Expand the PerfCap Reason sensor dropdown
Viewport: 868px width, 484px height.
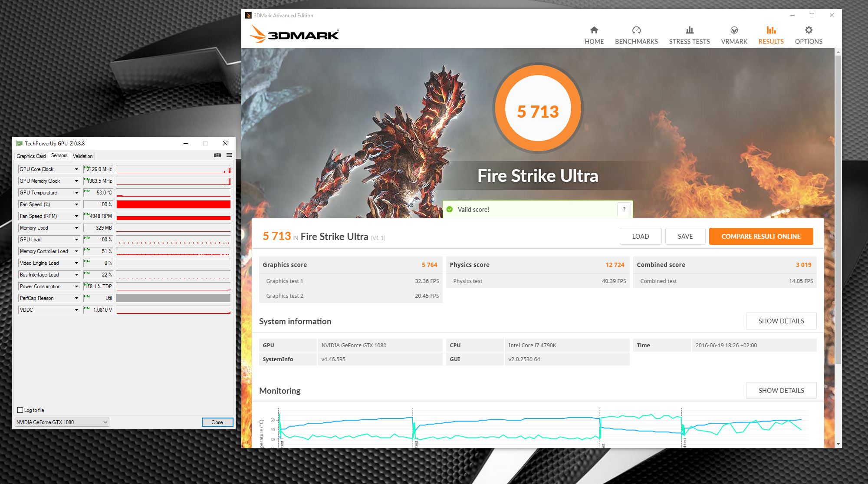click(x=76, y=298)
